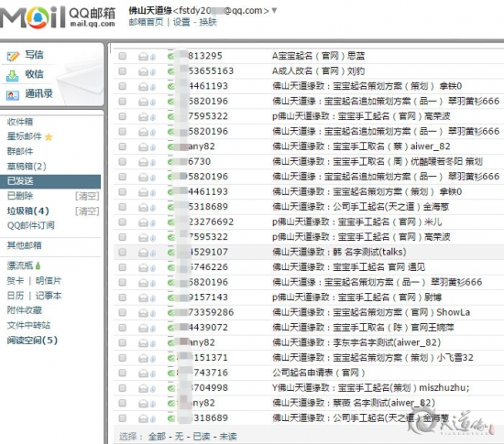This screenshot has height=444, width=504.
Task: Open the 收件箱 inbox folder
Action: pyautogui.click(x=20, y=122)
